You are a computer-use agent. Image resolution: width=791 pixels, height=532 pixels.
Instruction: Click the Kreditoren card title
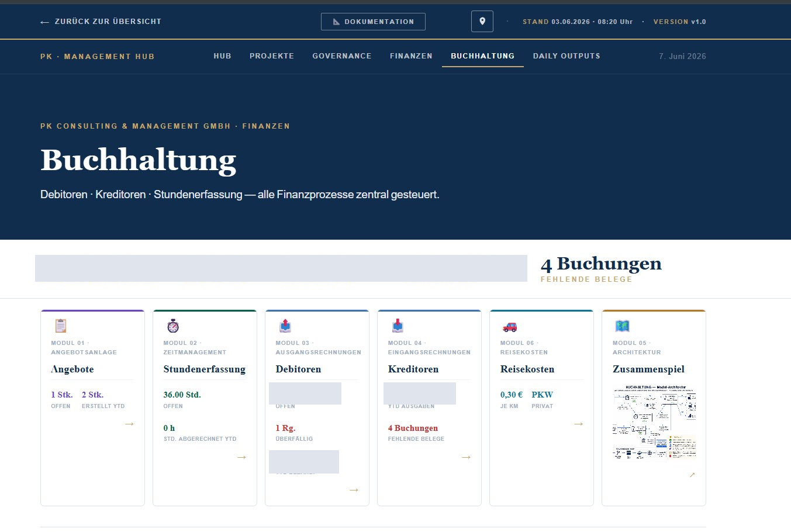(x=413, y=369)
